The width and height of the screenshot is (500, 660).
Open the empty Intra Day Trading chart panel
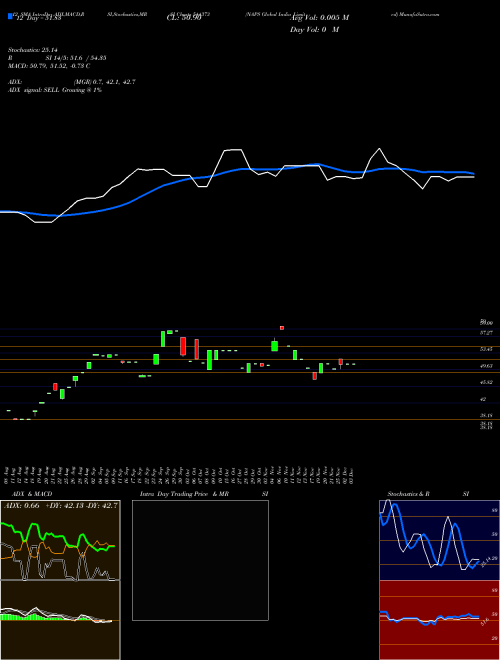coord(200,560)
